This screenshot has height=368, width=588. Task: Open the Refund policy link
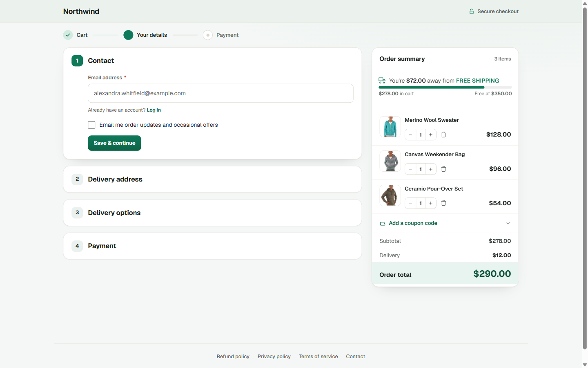click(x=233, y=357)
